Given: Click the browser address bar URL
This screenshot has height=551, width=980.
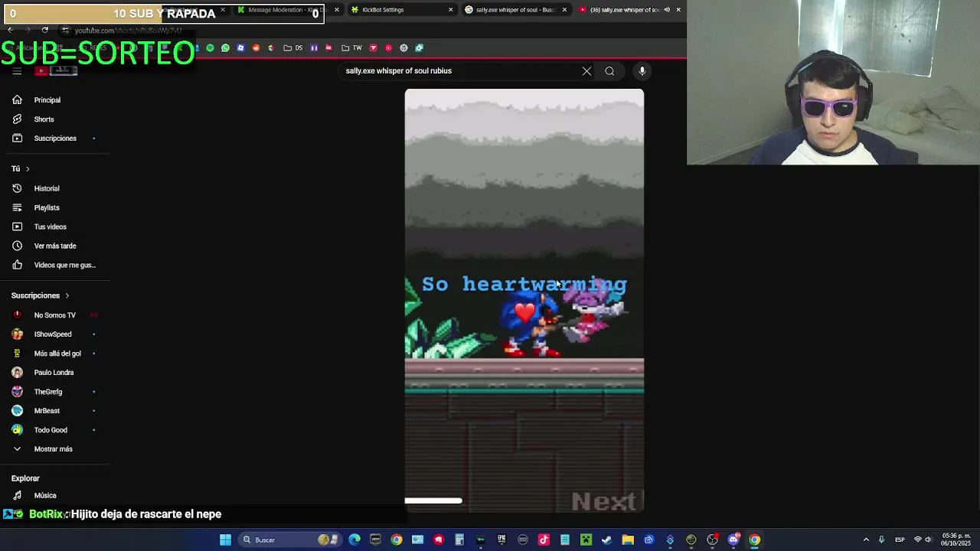Looking at the screenshot, I should 128,31.
